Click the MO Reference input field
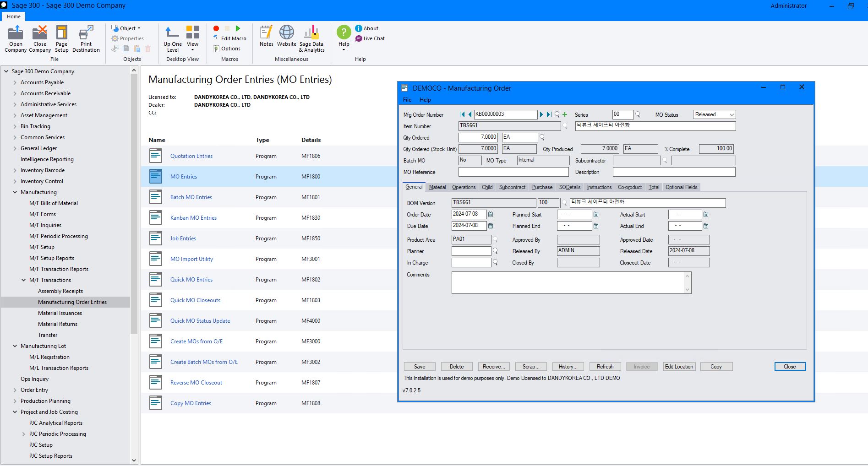The width and height of the screenshot is (868, 466). 513,172
